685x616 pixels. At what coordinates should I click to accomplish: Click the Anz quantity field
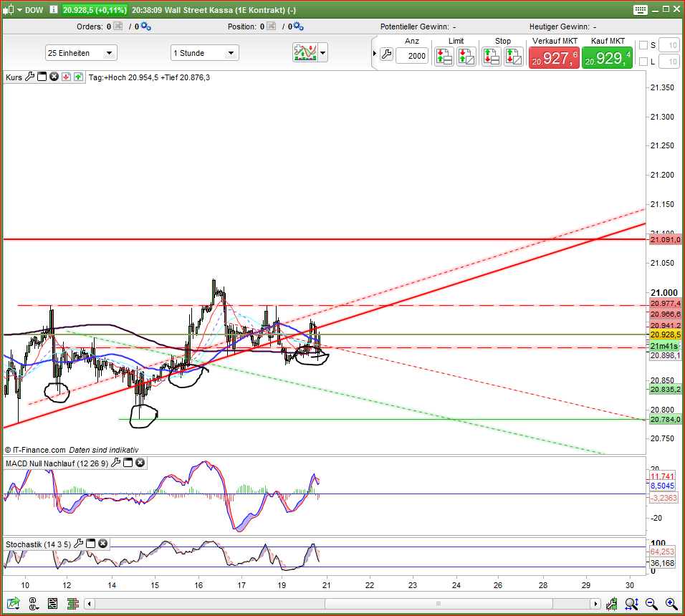pos(412,56)
